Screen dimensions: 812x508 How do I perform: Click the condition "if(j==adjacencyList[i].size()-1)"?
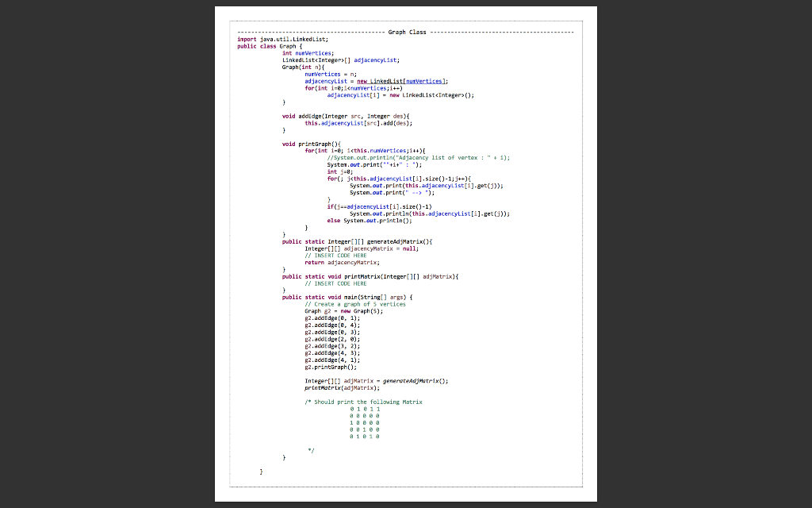[379, 207]
